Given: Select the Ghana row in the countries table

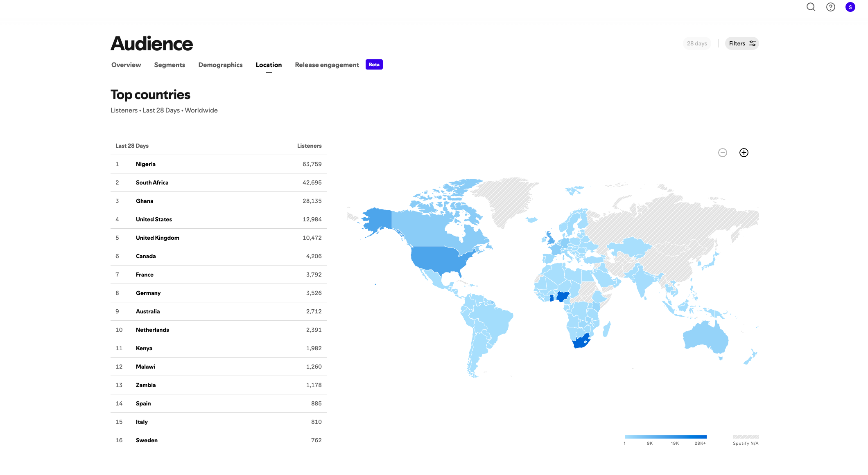Looking at the screenshot, I should pos(219,200).
